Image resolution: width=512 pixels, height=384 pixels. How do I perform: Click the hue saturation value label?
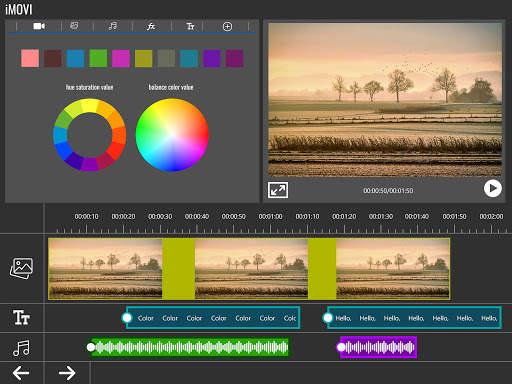[x=89, y=87]
